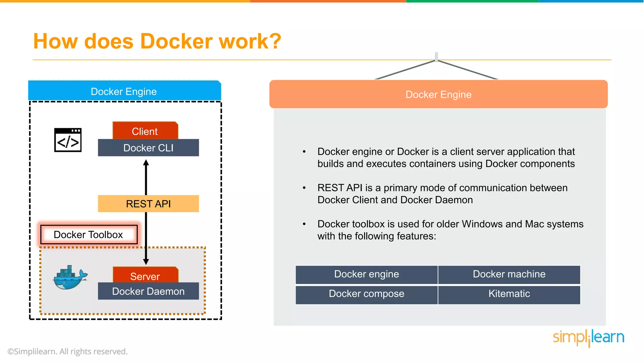
Task: Select the highlighted Docker Toolbox box
Action: (x=89, y=234)
